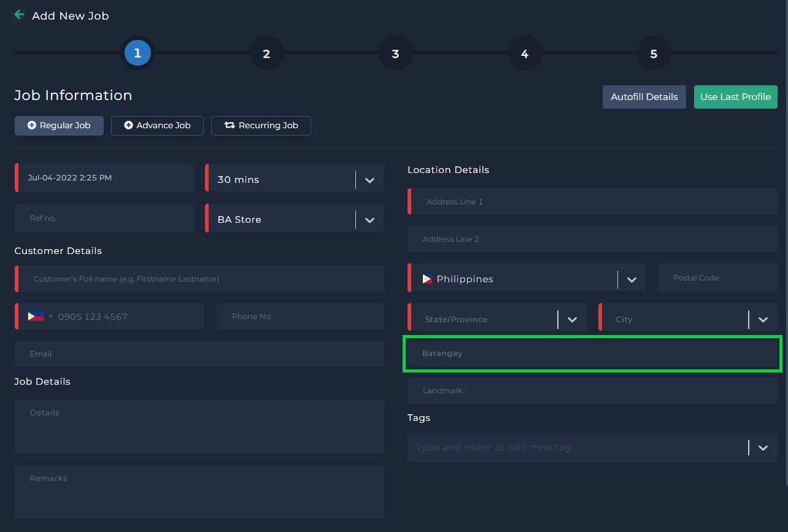Focus the Customer's Full name field

(x=199, y=279)
